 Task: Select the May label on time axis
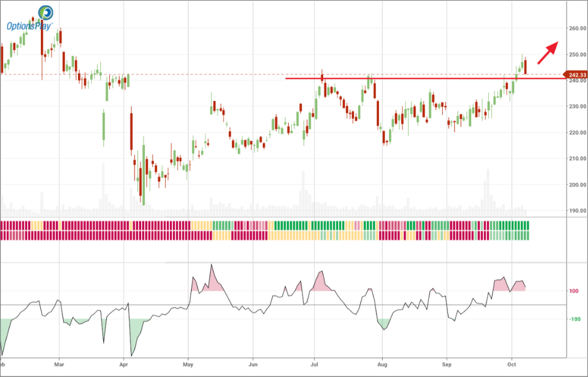[188, 364]
